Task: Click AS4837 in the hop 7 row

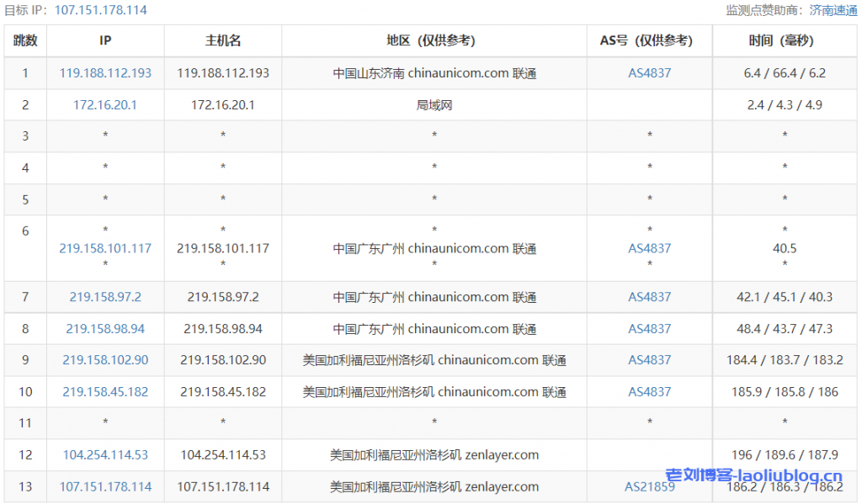Action: [649, 297]
